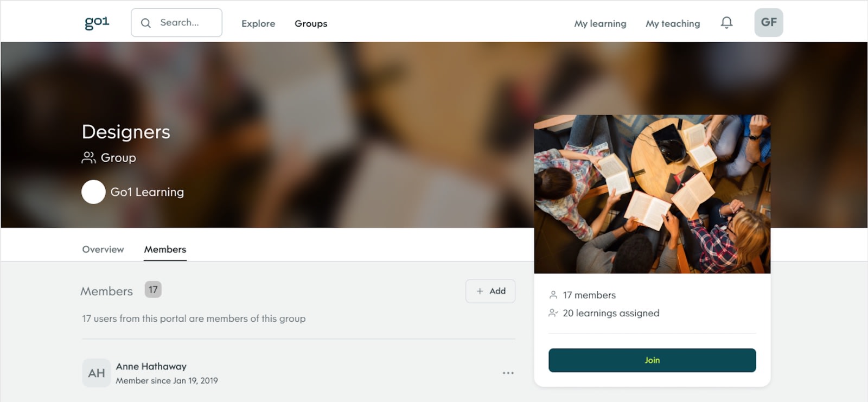This screenshot has width=868, height=402.
Task: Open the GF user avatar menu
Action: pyautogui.click(x=768, y=22)
